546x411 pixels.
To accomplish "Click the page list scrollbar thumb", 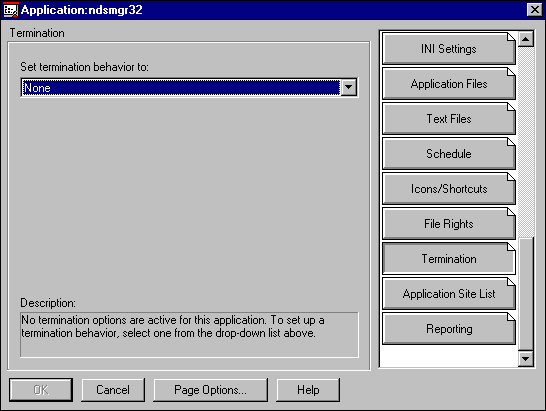I will (525, 294).
